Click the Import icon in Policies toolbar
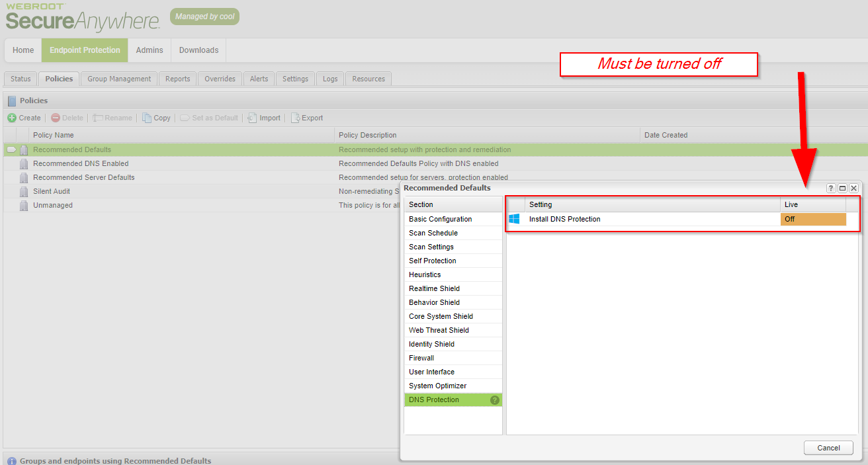The width and height of the screenshot is (868, 465). [x=252, y=118]
